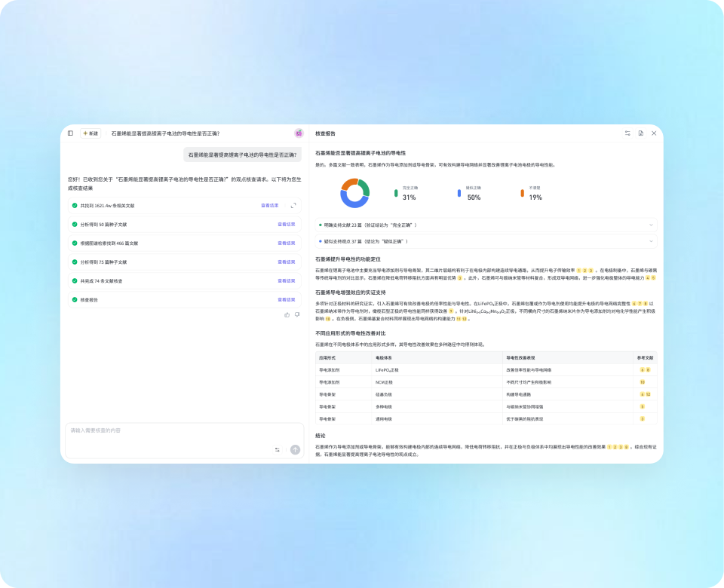Click 查看结果 on the '共完成 74 条' row
This screenshot has width=724, height=588.
[287, 281]
